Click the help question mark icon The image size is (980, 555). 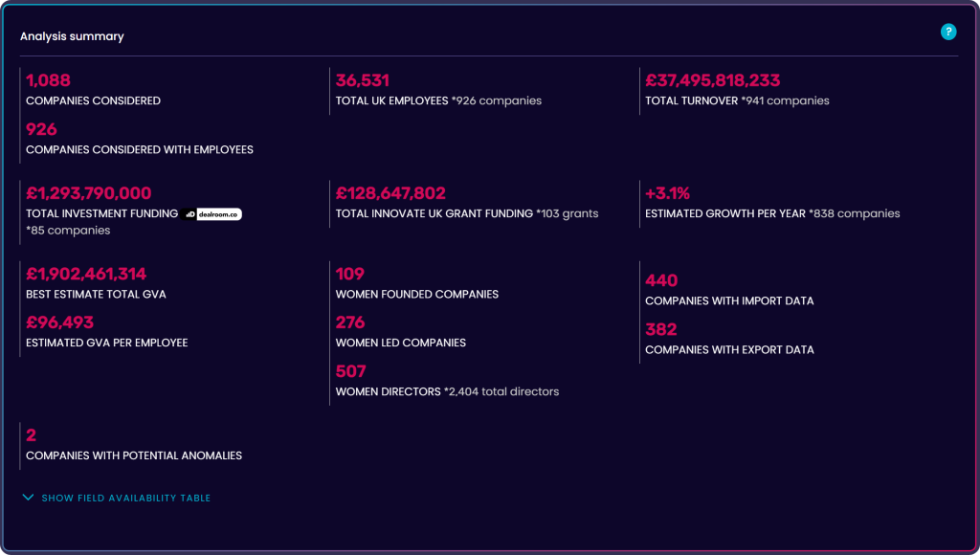(x=948, y=33)
